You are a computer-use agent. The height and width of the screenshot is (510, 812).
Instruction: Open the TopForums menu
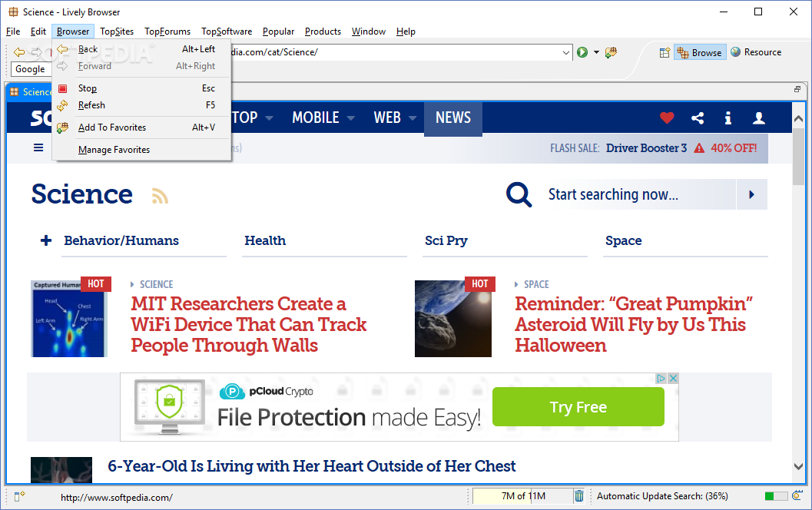tap(167, 31)
